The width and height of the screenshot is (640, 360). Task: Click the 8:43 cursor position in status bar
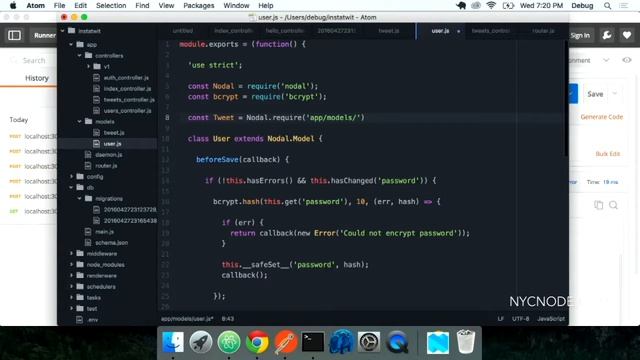pyautogui.click(x=228, y=319)
